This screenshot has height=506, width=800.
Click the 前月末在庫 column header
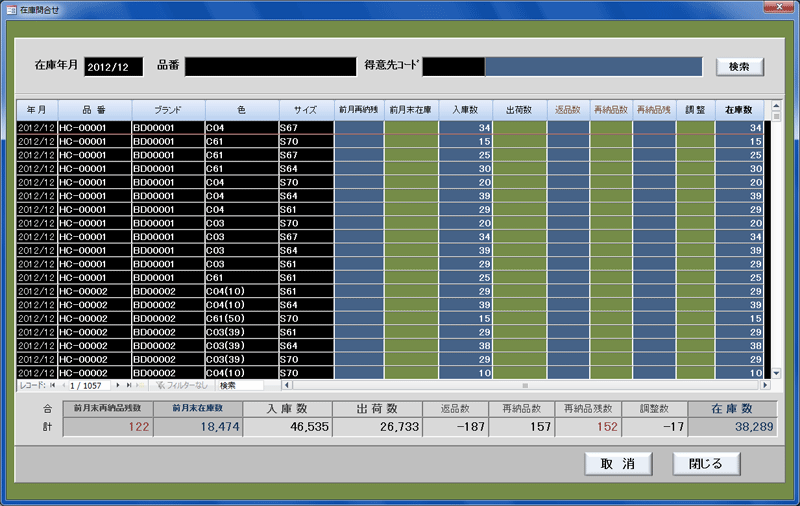(x=411, y=110)
